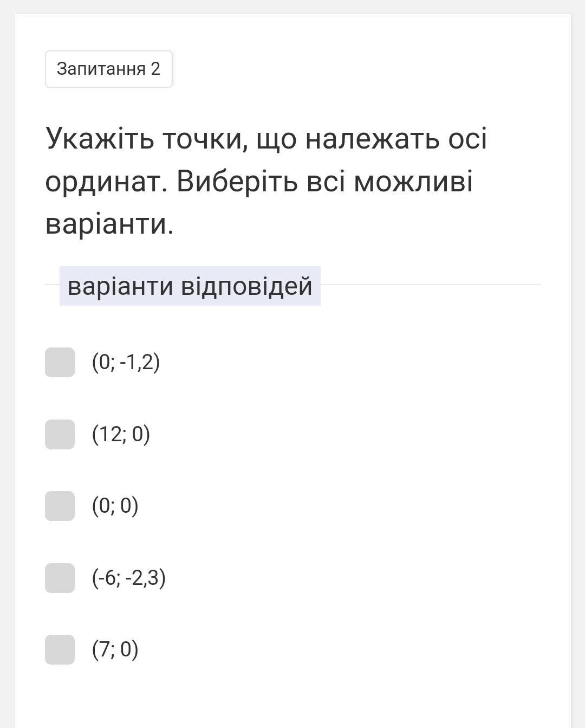Image resolution: width=585 pixels, height=728 pixels.
Task: Click the word "Виберіть" in the question
Action: click(x=237, y=181)
